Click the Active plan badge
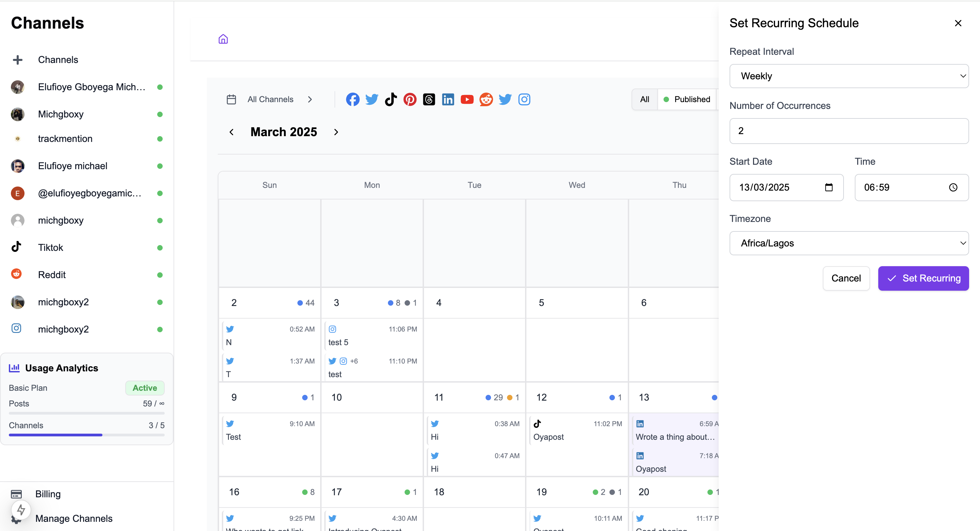This screenshot has height=531, width=980. tap(145, 388)
